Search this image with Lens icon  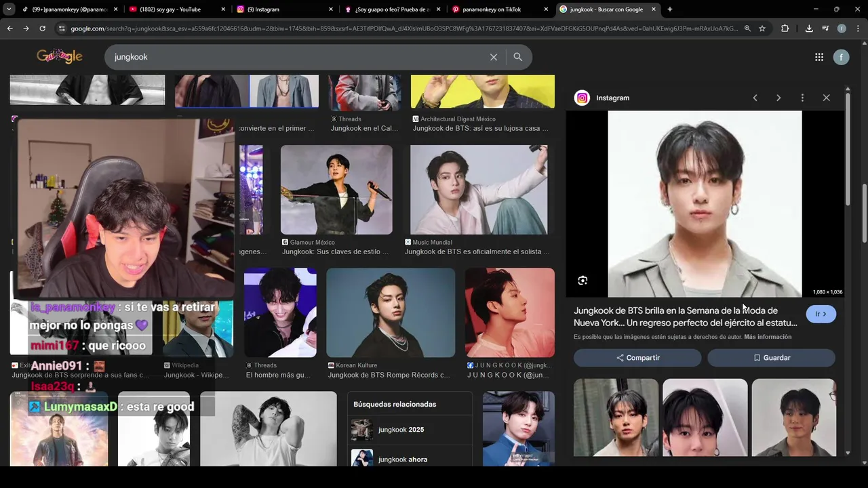point(583,280)
